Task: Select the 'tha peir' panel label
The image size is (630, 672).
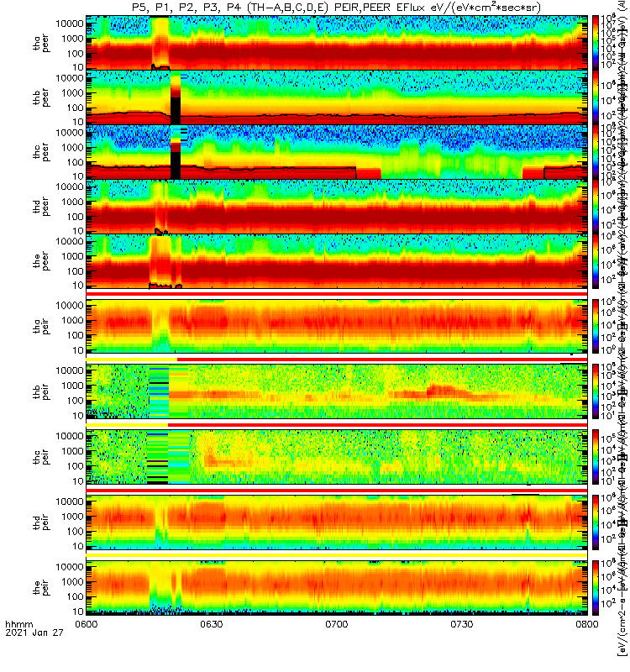Action: (x=40, y=326)
